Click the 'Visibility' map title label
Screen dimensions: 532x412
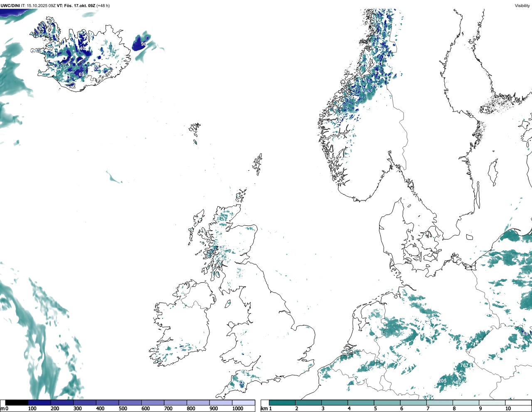pyautogui.click(x=522, y=6)
